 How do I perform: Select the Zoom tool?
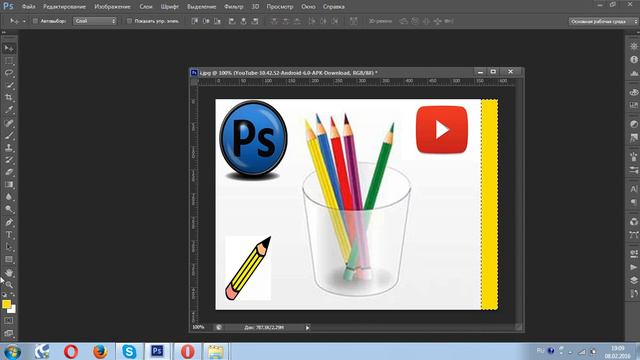coord(9,284)
